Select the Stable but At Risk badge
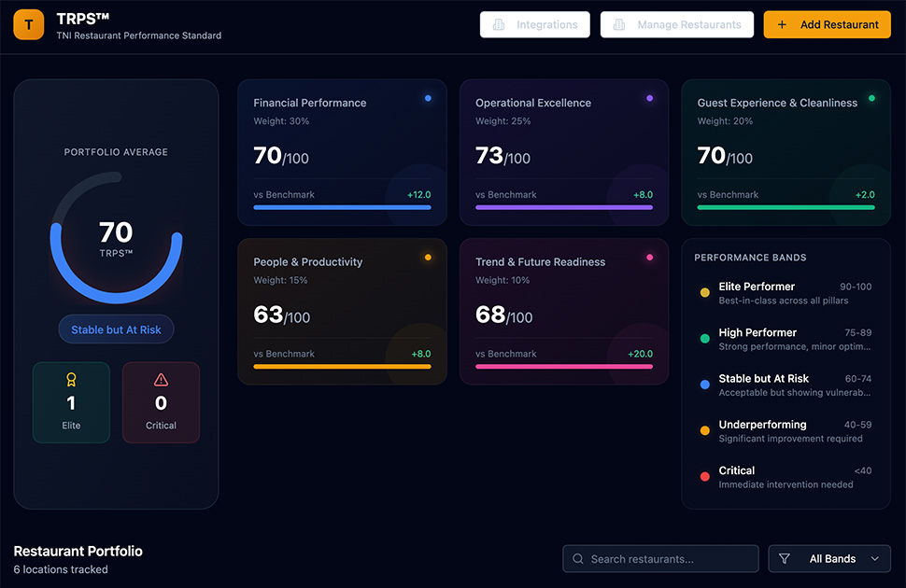The width and height of the screenshot is (906, 588). [116, 329]
